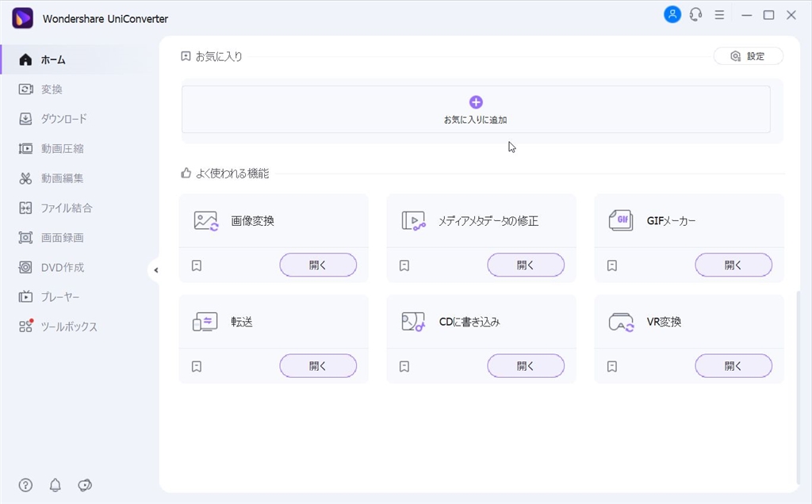Click the help question mark icon
Screen dimensions: 812x504
tap(26, 485)
